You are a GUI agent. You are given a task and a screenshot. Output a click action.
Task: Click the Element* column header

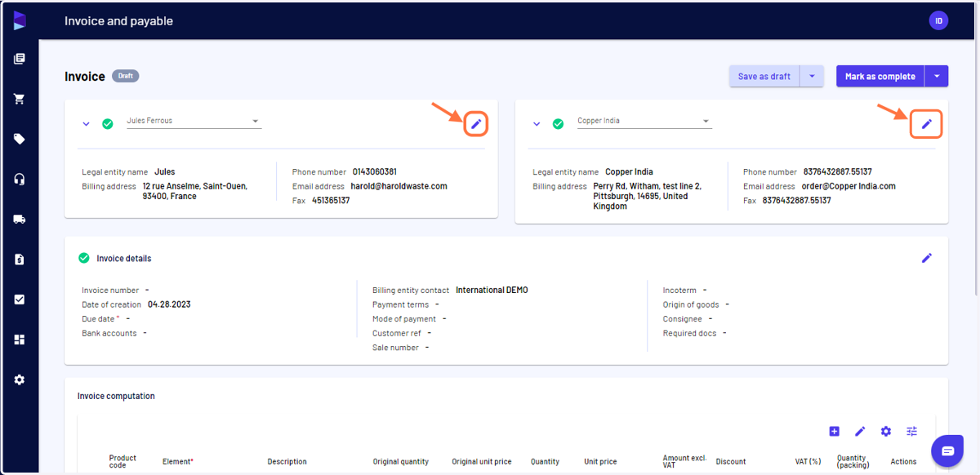point(178,461)
